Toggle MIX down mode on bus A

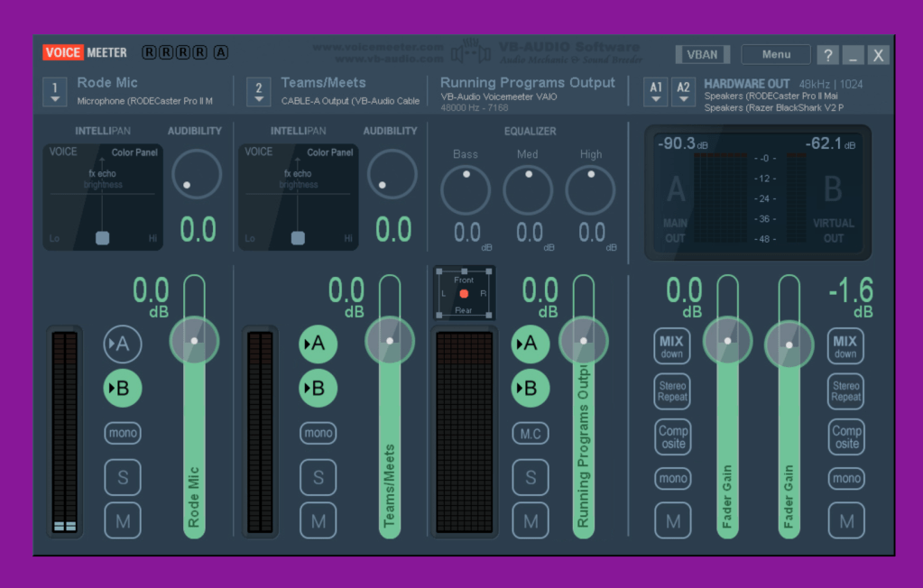pyautogui.click(x=671, y=346)
